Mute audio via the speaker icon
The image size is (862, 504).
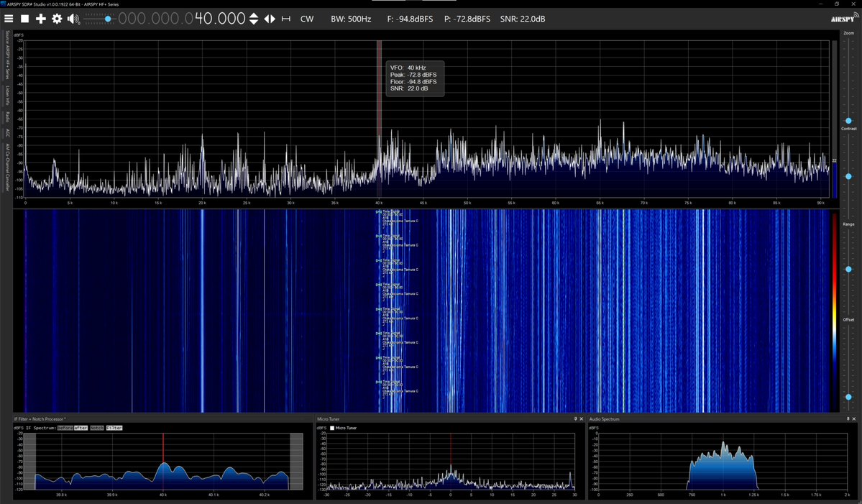tap(71, 19)
